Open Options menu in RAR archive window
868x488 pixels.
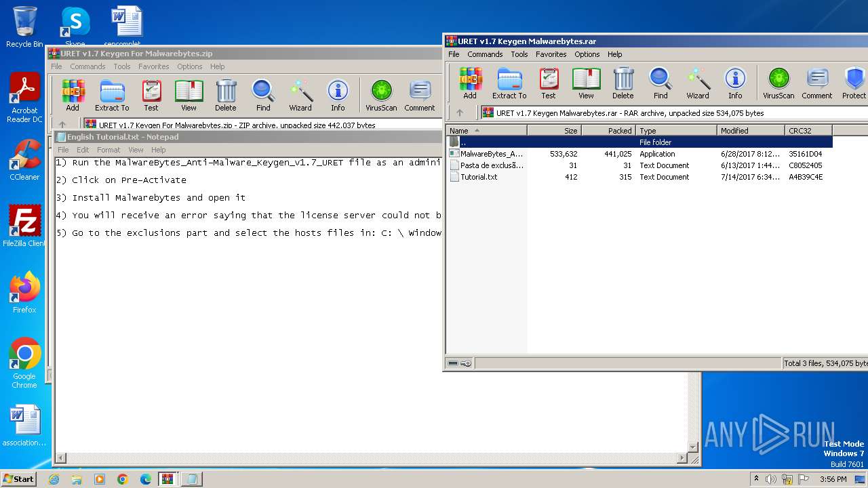pyautogui.click(x=587, y=54)
